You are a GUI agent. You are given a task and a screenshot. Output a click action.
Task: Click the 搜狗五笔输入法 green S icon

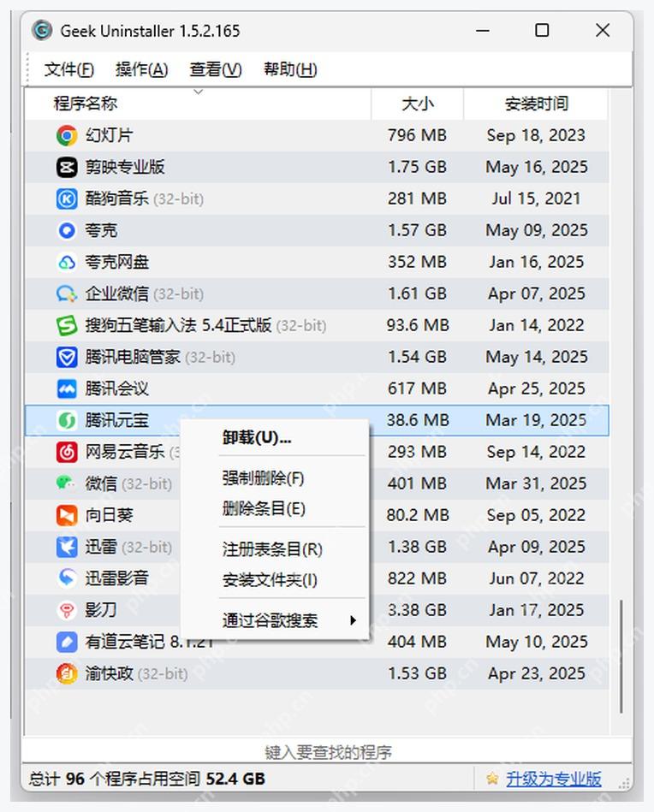pyautogui.click(x=67, y=326)
